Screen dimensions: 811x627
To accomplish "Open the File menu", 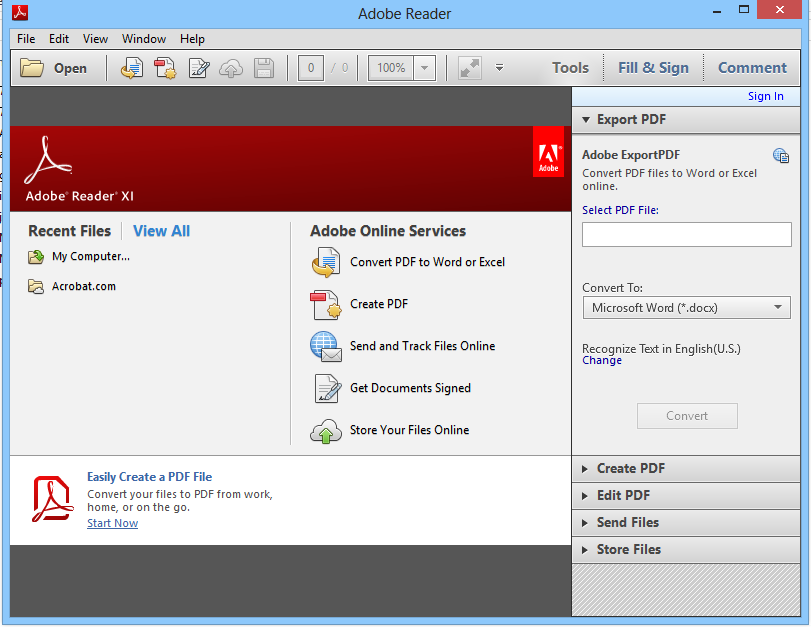I will coord(26,39).
